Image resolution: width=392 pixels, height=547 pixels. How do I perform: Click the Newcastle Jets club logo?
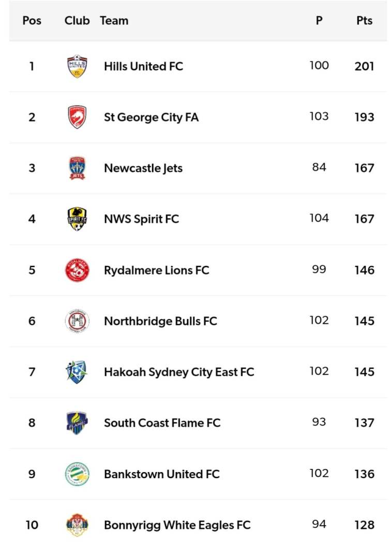[77, 168]
